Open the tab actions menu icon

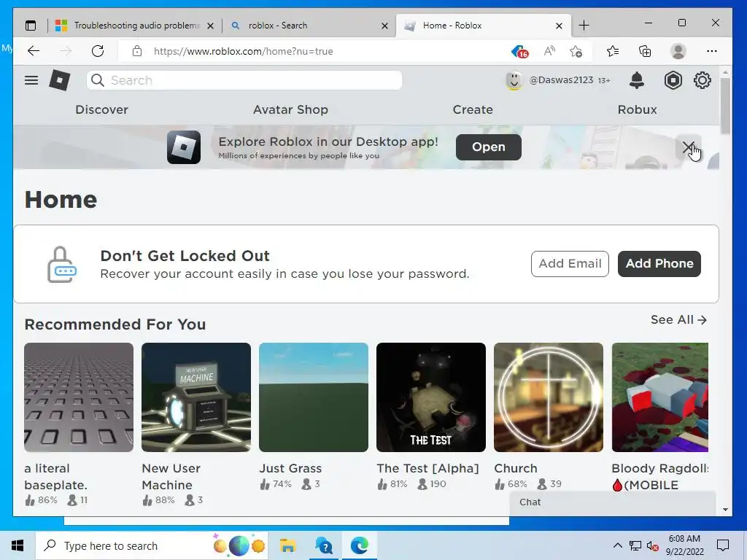coord(31,26)
